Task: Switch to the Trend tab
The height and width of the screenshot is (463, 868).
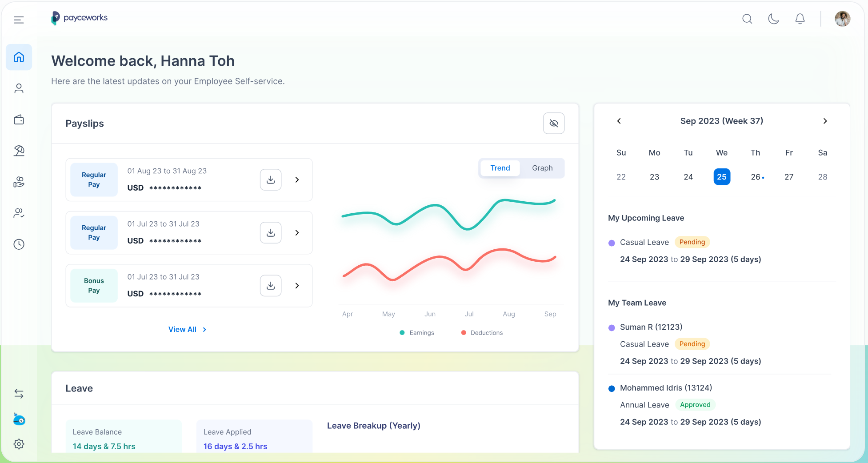Action: click(x=500, y=168)
